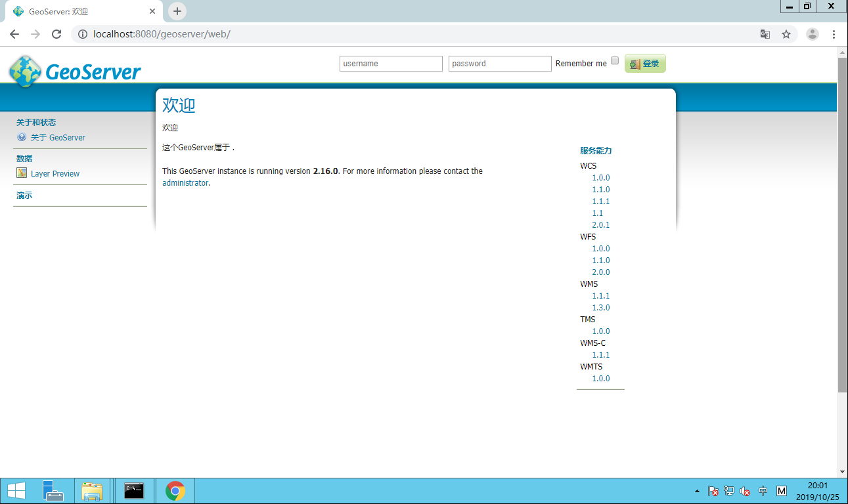848x504 pixels.
Task: Click the taskbar clock and date
Action: 817,491
